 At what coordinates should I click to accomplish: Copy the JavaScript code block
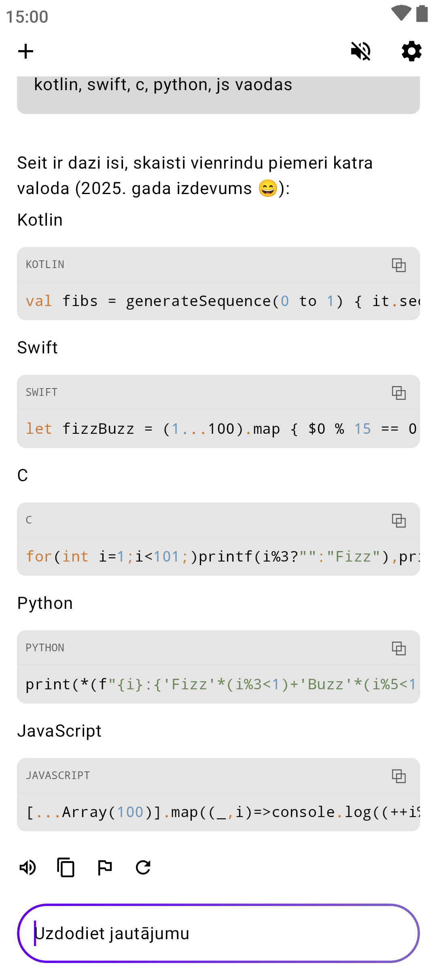click(399, 776)
